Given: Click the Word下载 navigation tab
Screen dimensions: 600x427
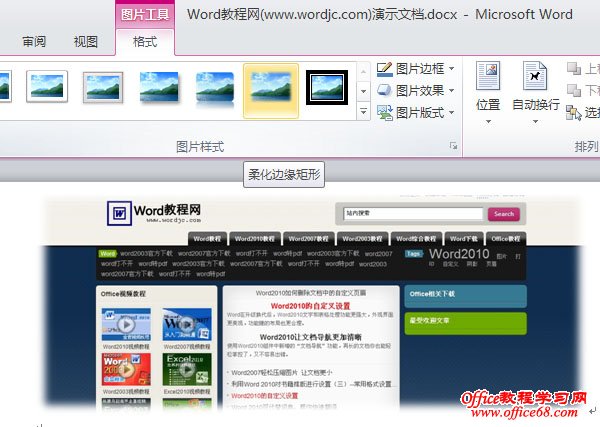Looking at the screenshot, I should (x=464, y=238).
